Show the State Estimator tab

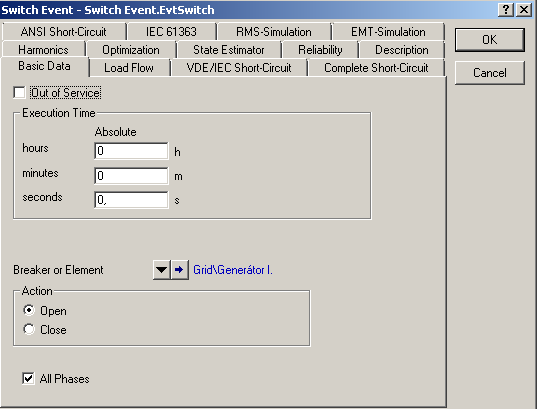228,50
